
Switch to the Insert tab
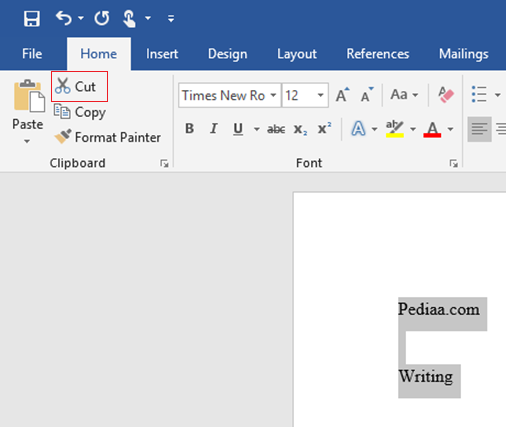point(162,54)
